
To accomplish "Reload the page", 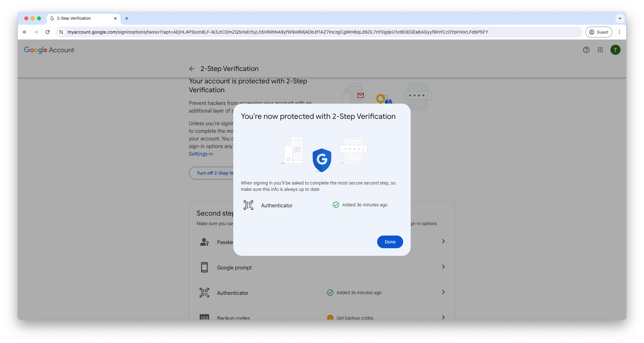I will coord(48,32).
